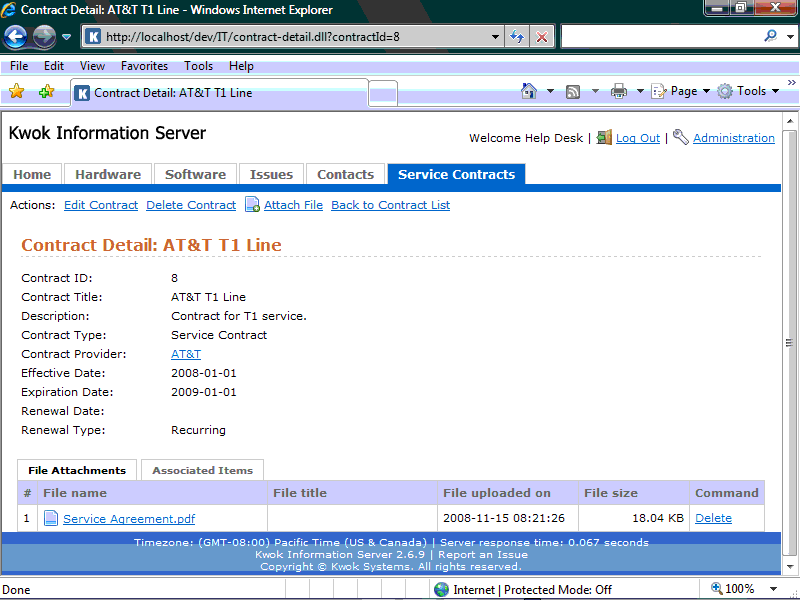
Task: Expand the address bar history dropdown
Action: click(495, 37)
